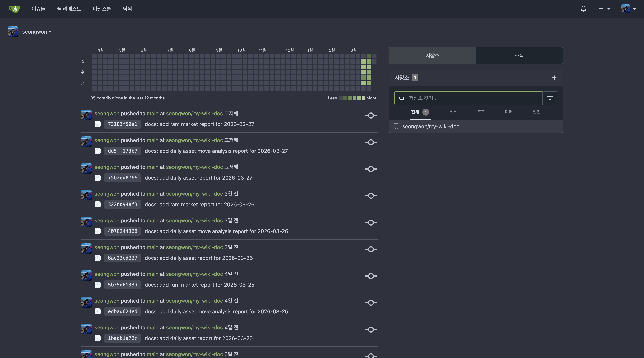
Task: Open 풀 리퀘스트 in top navigation
Action: pyautogui.click(x=69, y=9)
